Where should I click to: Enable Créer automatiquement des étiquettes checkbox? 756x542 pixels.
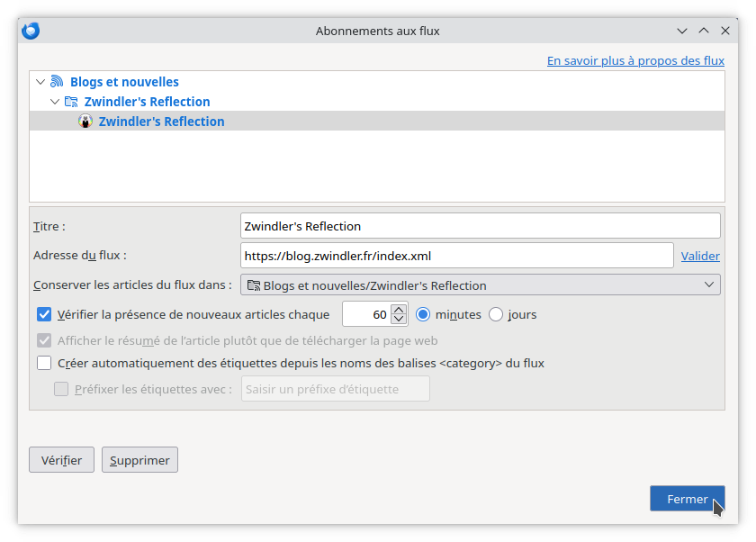(44, 364)
